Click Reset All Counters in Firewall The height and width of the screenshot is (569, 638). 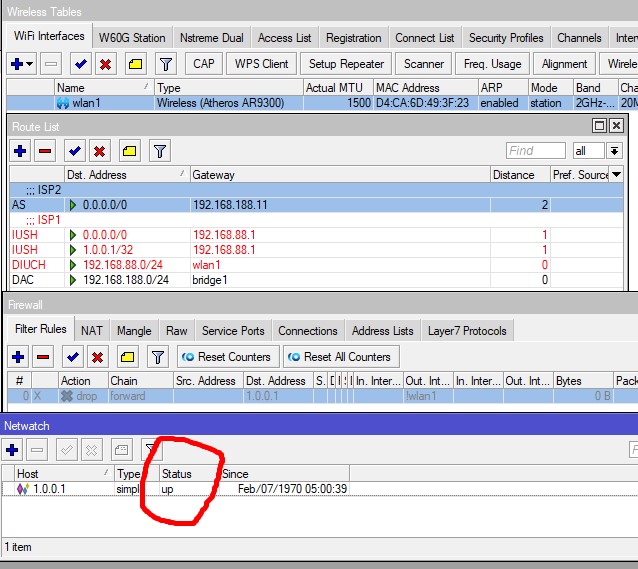341,357
